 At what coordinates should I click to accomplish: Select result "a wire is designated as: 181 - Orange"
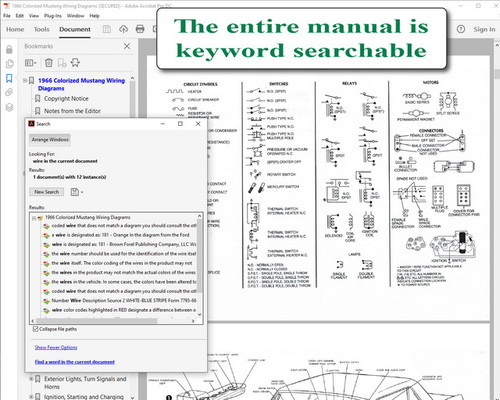(120, 235)
